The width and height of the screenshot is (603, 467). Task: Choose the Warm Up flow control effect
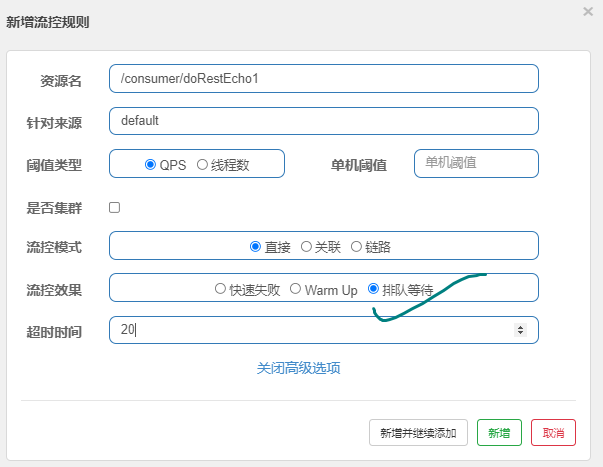(x=295, y=289)
